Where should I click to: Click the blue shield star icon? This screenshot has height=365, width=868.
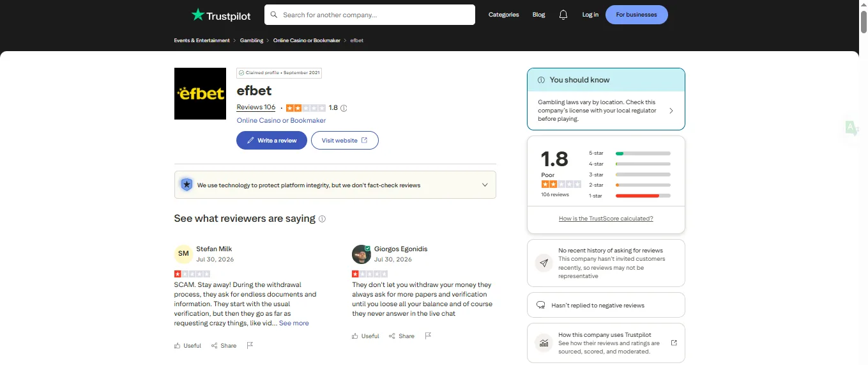(187, 185)
